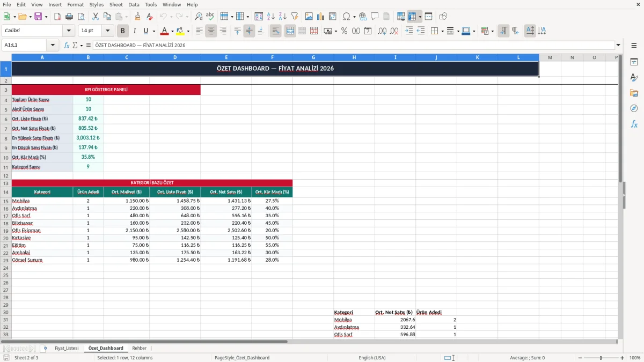This screenshot has width=644, height=362.
Task: Select row header 15
Action: tap(6, 201)
